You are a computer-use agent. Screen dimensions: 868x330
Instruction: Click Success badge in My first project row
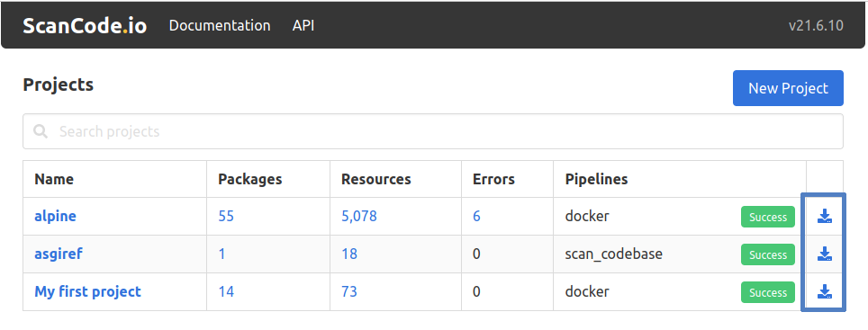(768, 292)
